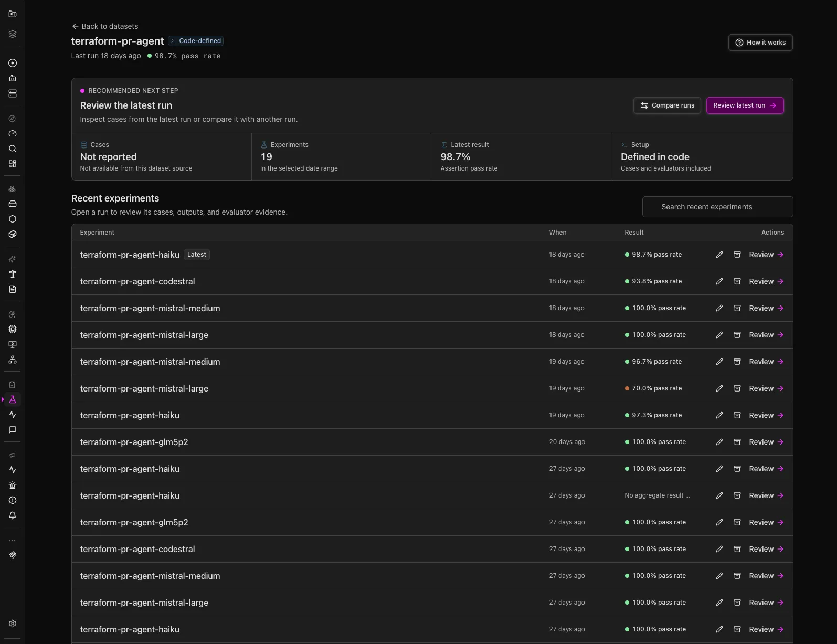
Task: Click the monitor play sidebar icon
Action: coord(13,344)
